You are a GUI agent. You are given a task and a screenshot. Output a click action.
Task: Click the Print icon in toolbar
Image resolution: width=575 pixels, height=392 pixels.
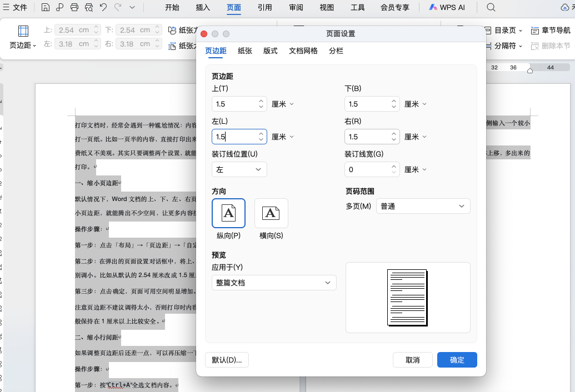coord(74,7)
